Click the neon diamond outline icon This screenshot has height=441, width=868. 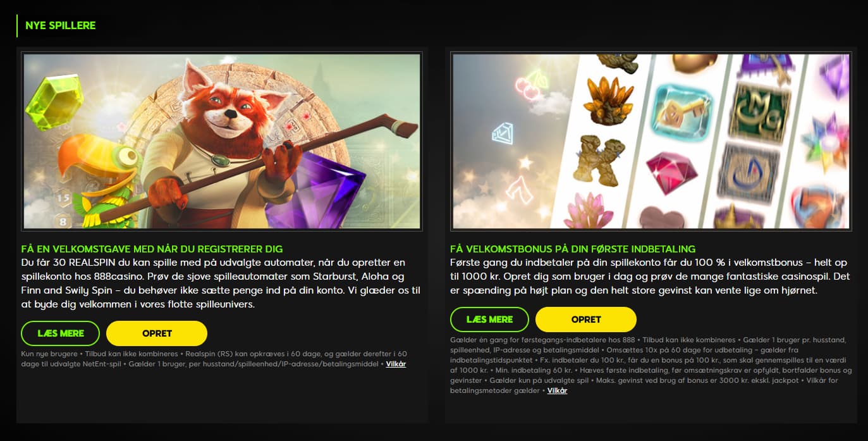(x=503, y=134)
